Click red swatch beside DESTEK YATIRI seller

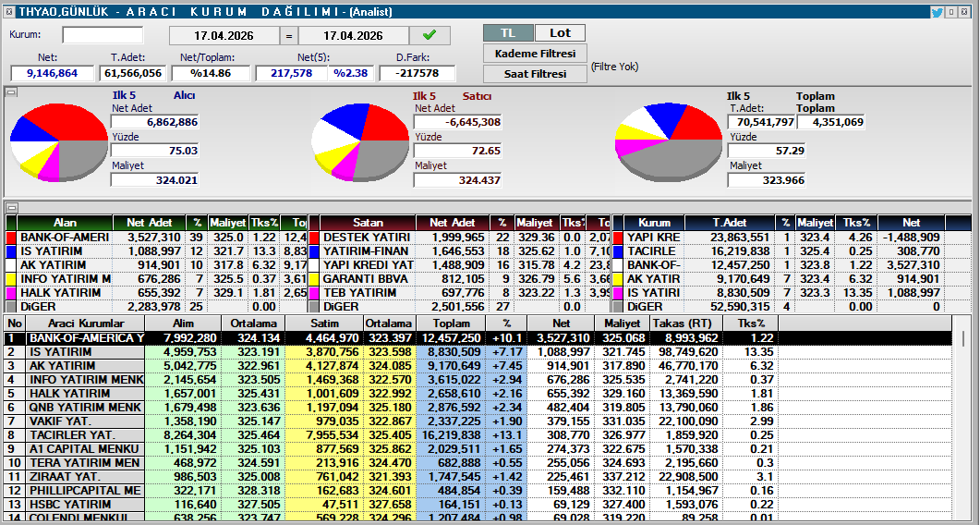click(x=314, y=238)
